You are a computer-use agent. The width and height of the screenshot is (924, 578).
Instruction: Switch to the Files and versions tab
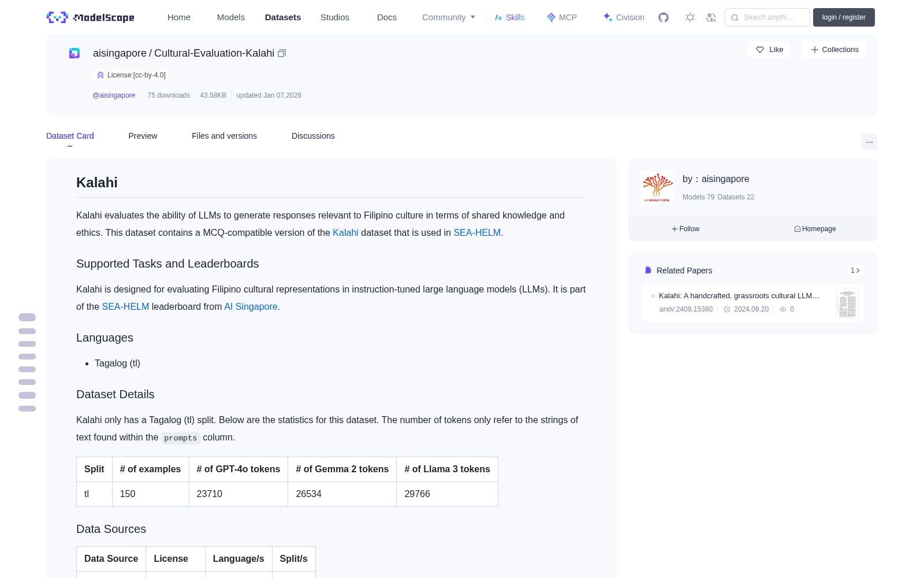(x=224, y=136)
